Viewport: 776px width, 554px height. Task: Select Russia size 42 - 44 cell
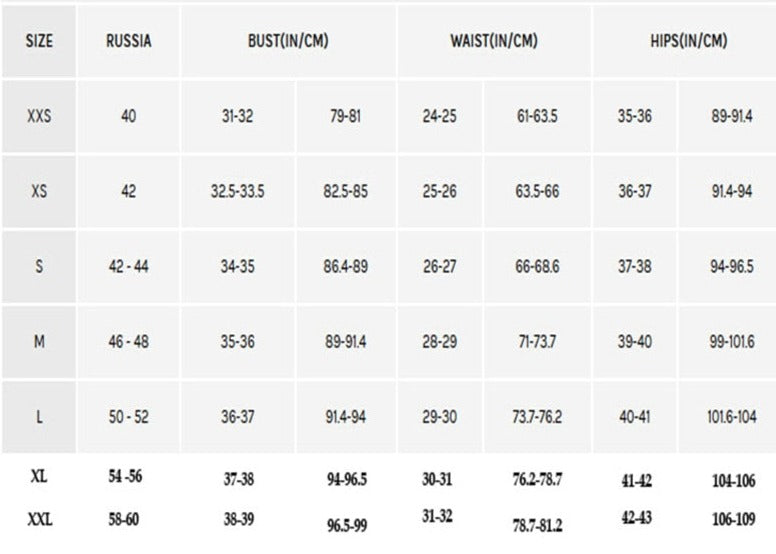coord(128,267)
